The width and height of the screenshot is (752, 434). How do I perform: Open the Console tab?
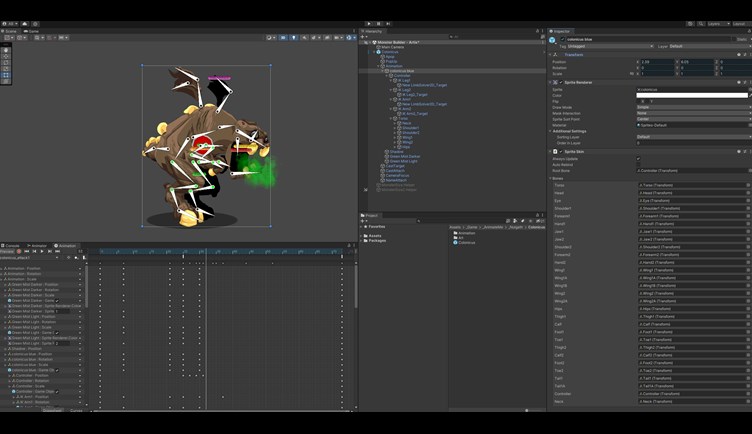tap(10, 246)
